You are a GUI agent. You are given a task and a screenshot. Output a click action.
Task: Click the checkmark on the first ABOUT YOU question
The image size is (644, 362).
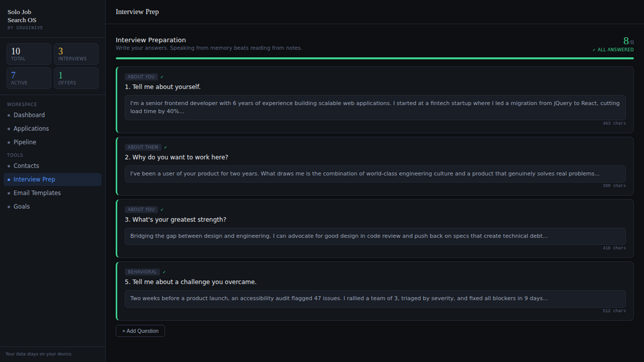click(162, 77)
